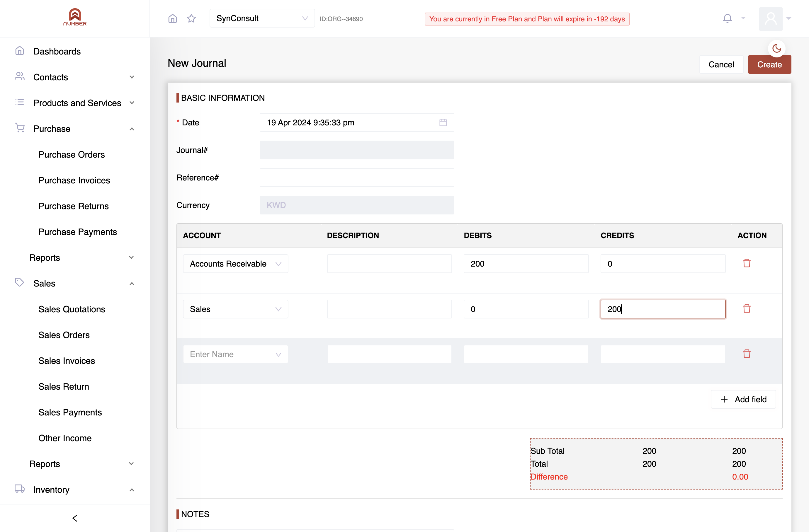
Task: Open the notification dropdown arrow
Action: (743, 18)
